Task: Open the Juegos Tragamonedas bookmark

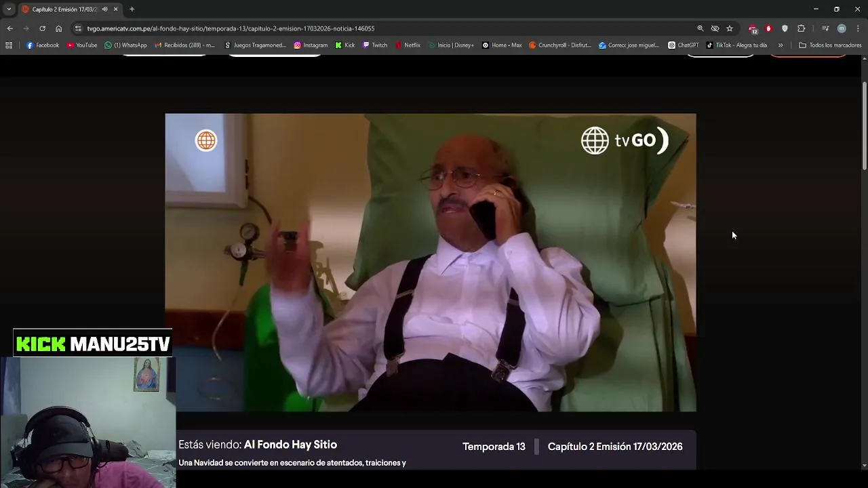Action: 255,45
